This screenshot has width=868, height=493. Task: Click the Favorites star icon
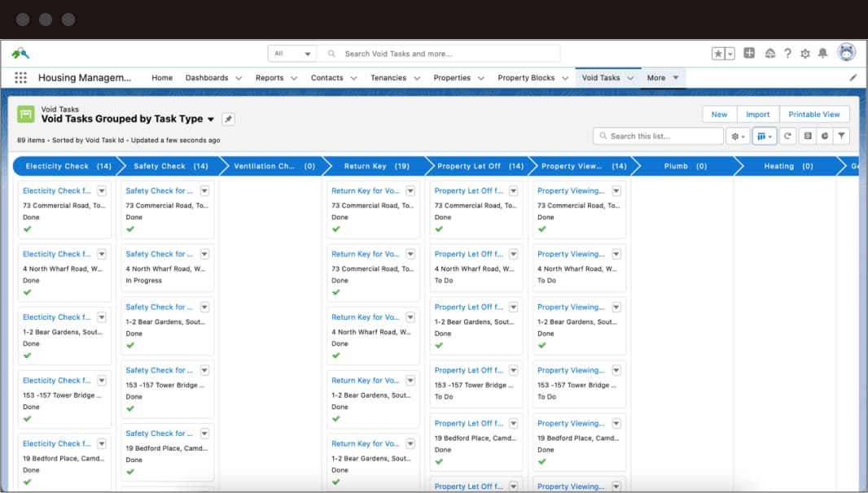coord(718,54)
